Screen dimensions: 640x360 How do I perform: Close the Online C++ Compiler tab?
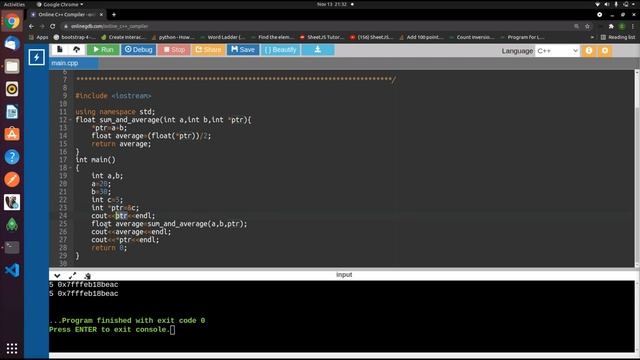(x=101, y=14)
